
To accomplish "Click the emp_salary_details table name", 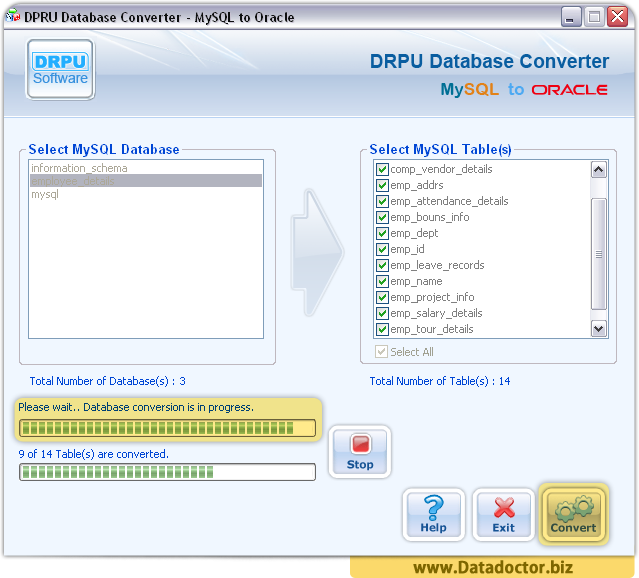I will (x=436, y=313).
